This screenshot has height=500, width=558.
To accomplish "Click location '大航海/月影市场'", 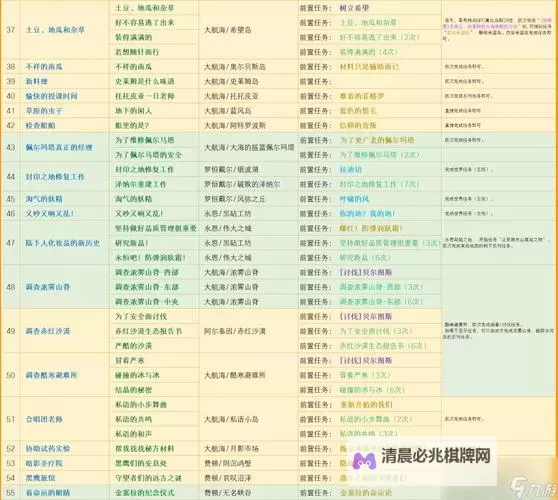I will click(x=231, y=449).
